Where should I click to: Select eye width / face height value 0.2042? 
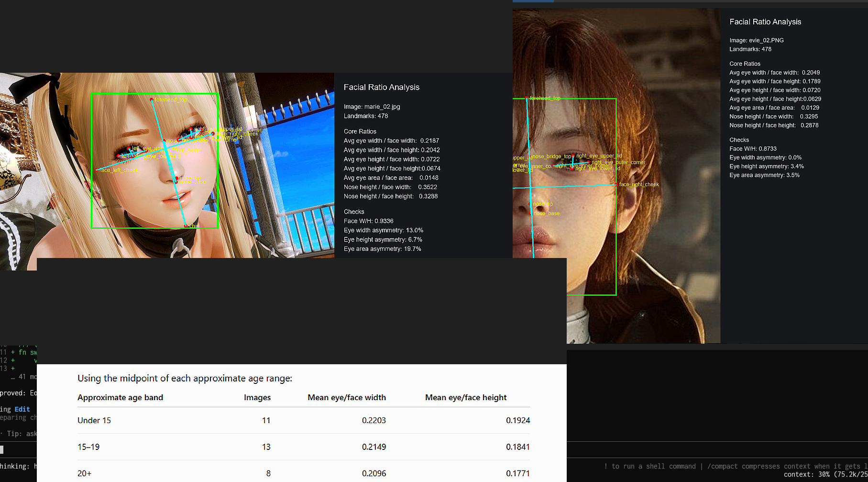click(x=430, y=150)
